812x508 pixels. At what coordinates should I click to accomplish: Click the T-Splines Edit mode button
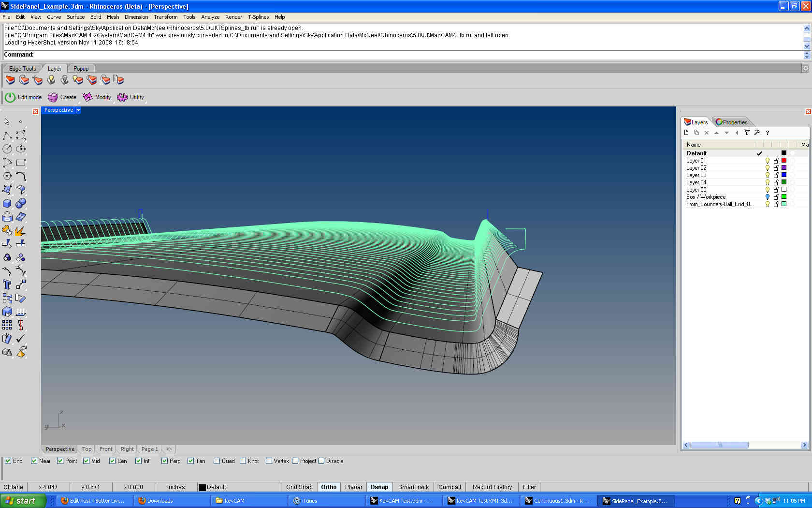(24, 97)
